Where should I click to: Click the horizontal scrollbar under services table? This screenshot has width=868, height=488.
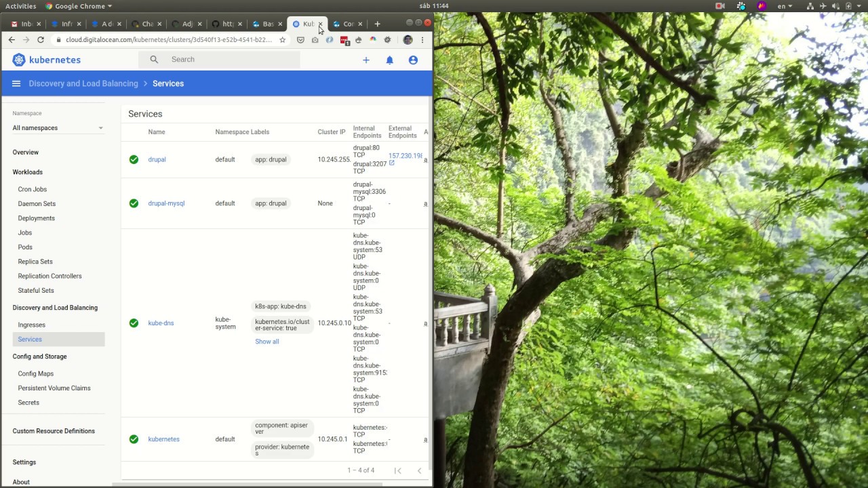click(x=248, y=484)
